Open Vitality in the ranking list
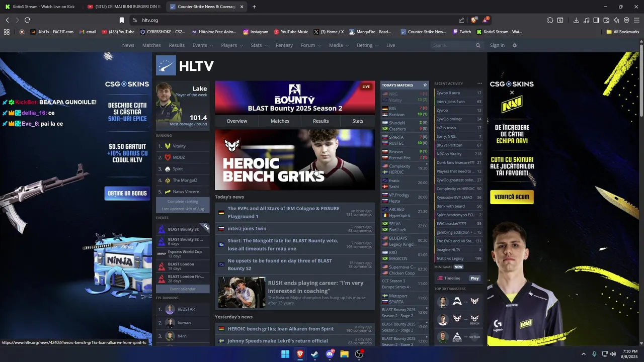 [x=183, y=146]
